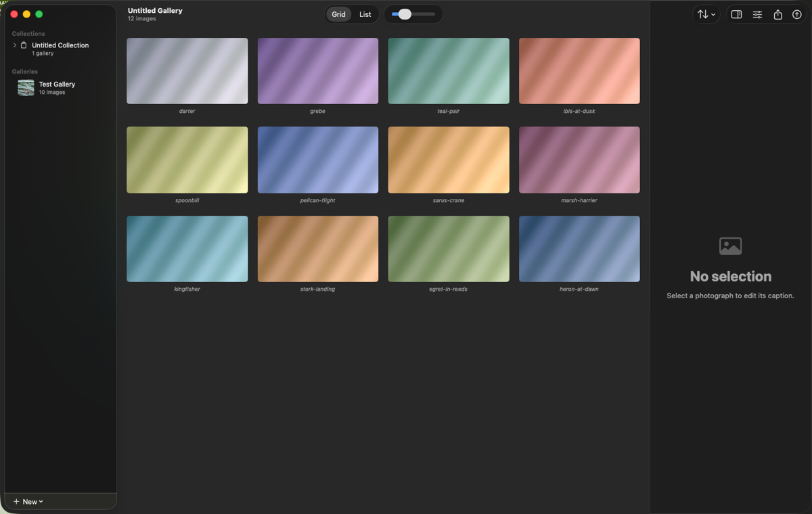The height and width of the screenshot is (514, 812).
Task: Open the settings sliders icon
Action: [x=757, y=14]
